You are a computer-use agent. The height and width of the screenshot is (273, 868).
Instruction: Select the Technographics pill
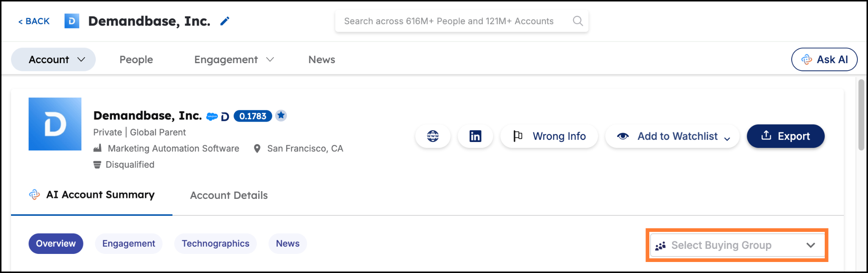(x=215, y=244)
